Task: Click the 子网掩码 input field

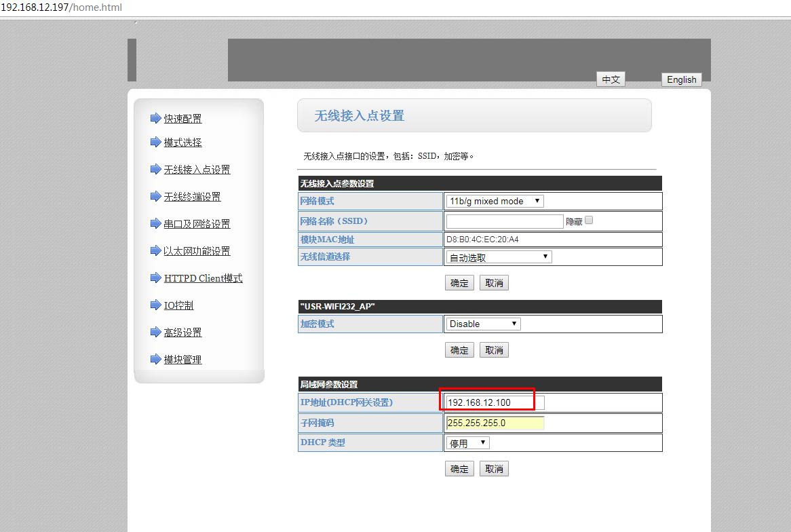Action: point(495,423)
